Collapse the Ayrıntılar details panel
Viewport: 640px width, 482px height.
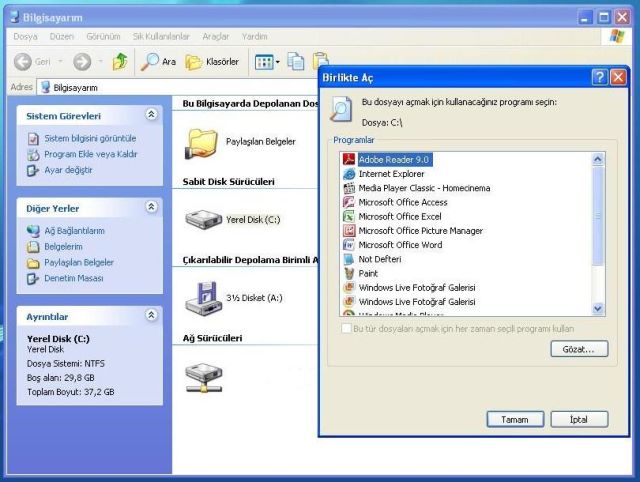click(x=151, y=315)
